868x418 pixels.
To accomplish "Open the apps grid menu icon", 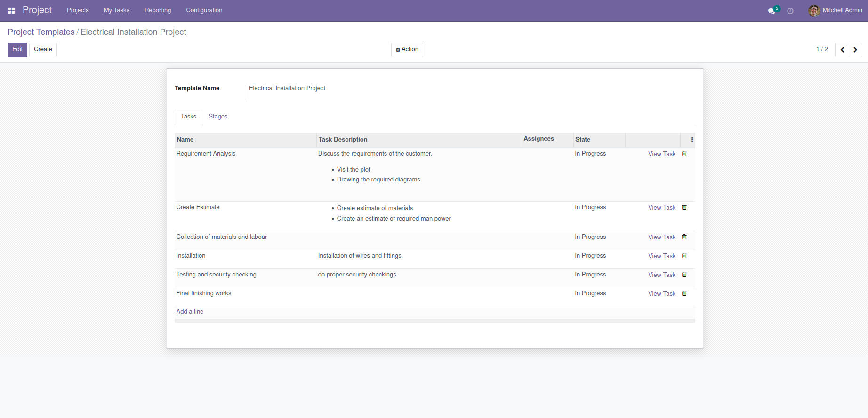I will pos(11,10).
